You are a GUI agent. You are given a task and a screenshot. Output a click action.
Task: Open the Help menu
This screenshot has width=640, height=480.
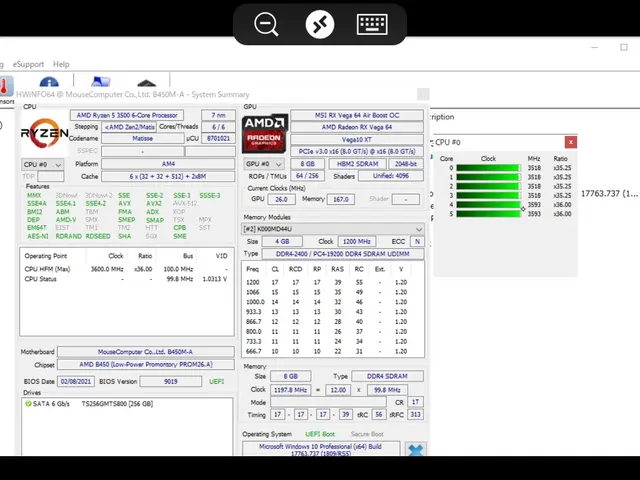[61, 64]
